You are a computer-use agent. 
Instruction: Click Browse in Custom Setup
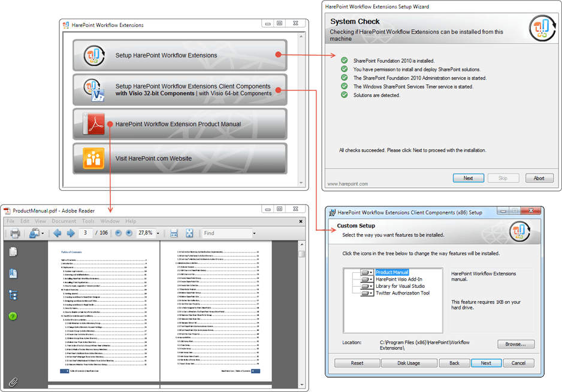coord(516,344)
